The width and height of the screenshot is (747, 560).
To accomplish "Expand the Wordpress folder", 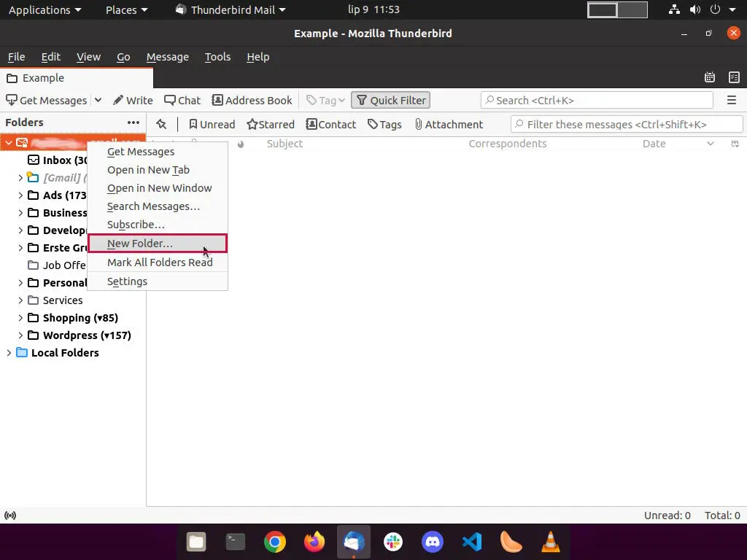I will [20, 335].
